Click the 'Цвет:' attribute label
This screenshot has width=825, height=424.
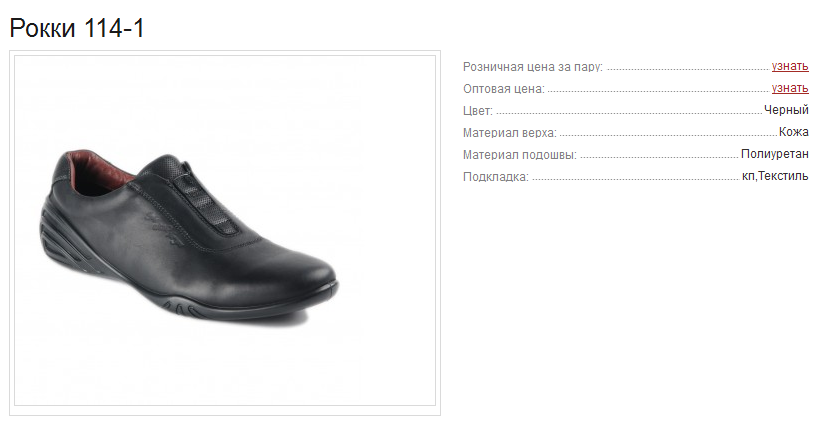(x=478, y=111)
